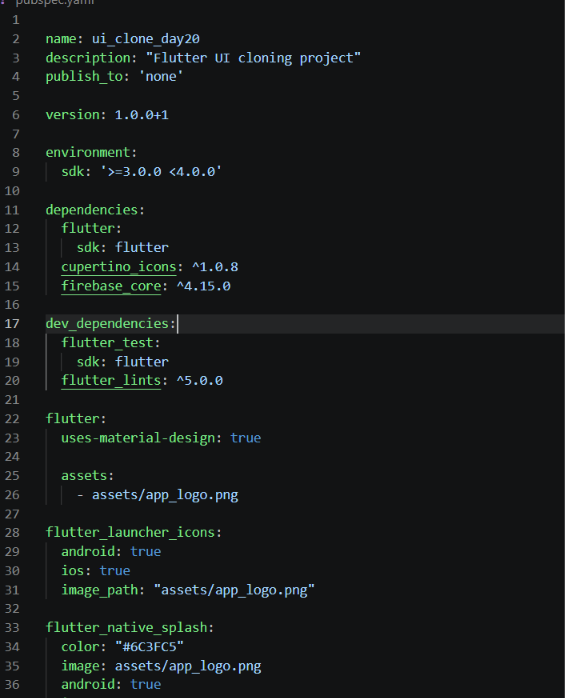Click the android key on line 36

click(x=88, y=685)
